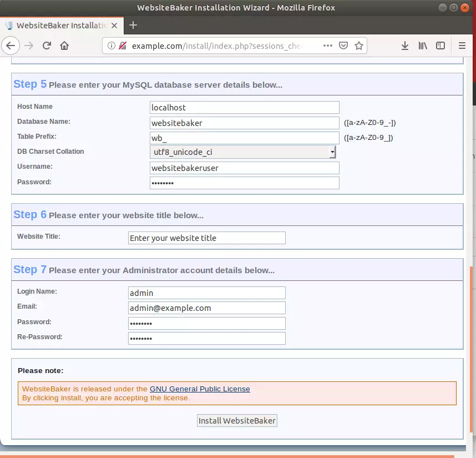Edit the admin Email field

[207, 308]
